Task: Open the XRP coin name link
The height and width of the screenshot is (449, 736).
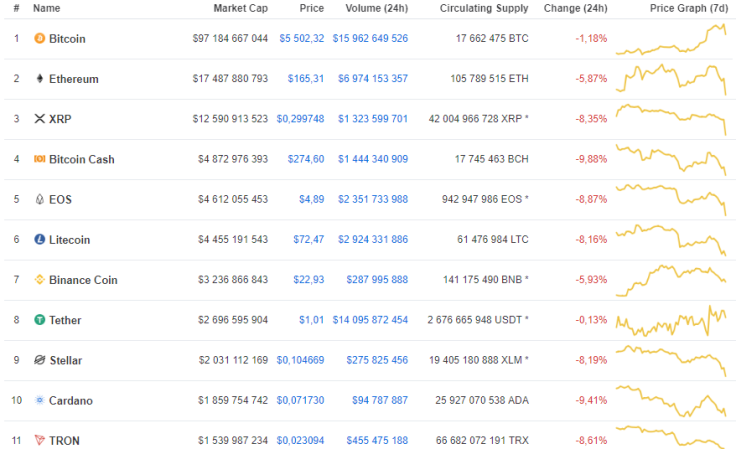Action: 60,119
